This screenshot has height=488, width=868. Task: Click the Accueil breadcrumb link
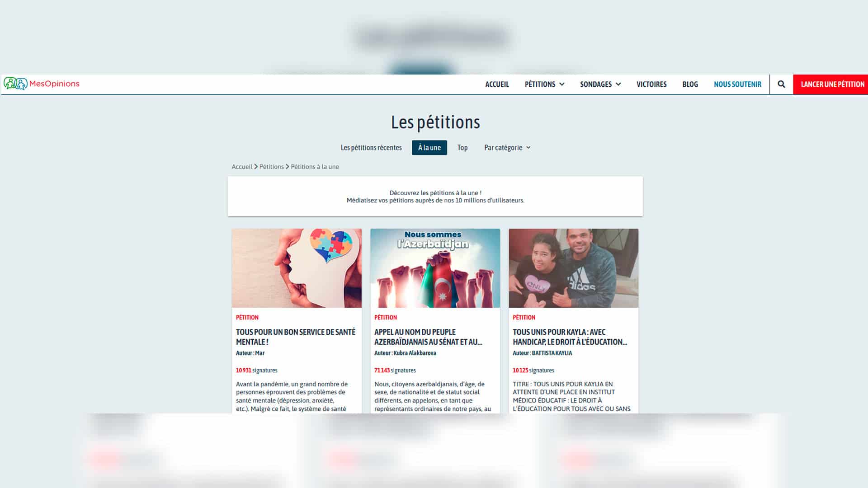click(242, 167)
